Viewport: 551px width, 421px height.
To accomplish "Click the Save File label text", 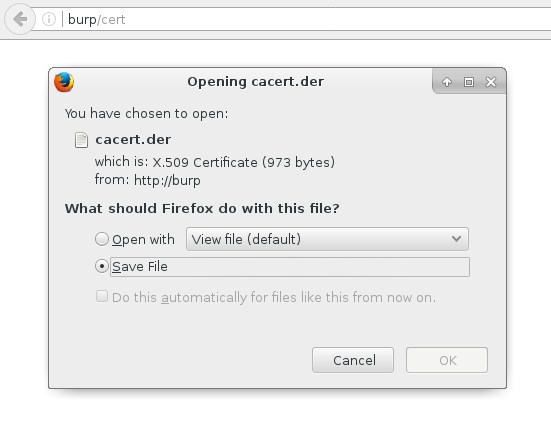I will [x=140, y=267].
